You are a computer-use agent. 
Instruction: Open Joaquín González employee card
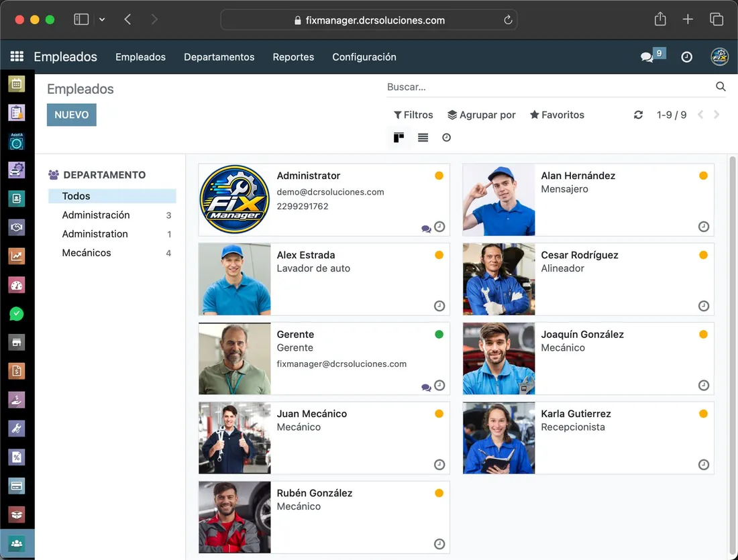click(588, 359)
